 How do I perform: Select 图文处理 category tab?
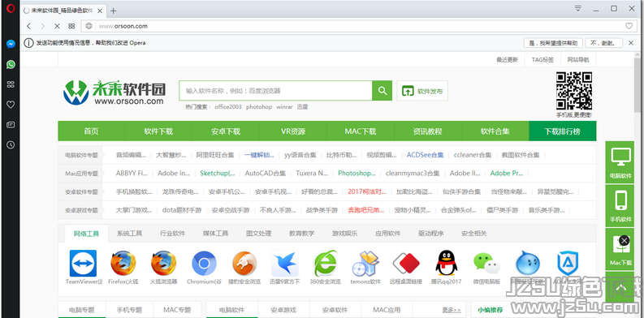pos(259,234)
